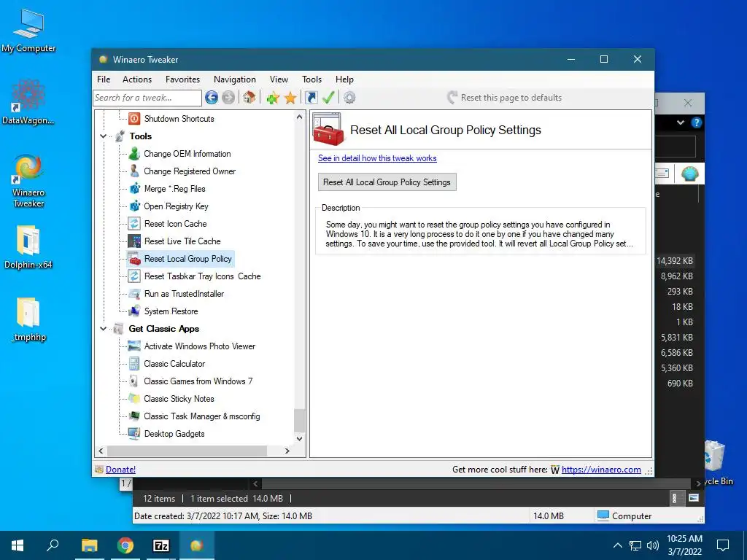Viewport: 747px width, 560px height.
Task: Click the 'Search for a tweak...' field
Action: click(147, 98)
